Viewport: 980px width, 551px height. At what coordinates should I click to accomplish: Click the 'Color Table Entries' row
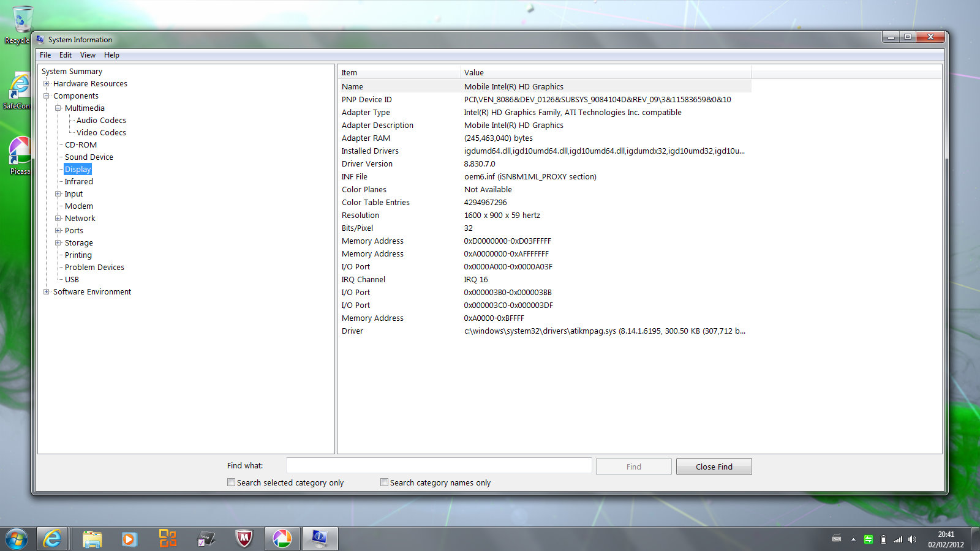pyautogui.click(x=545, y=203)
